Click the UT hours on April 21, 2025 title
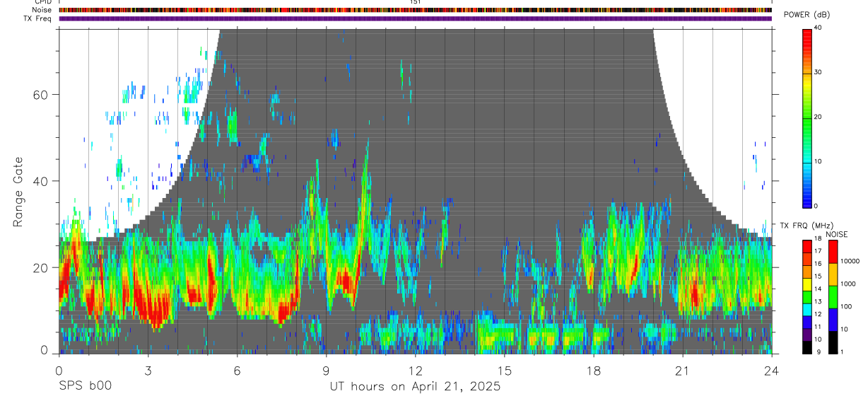Image resolution: width=868 pixels, height=401 pixels. [x=415, y=387]
